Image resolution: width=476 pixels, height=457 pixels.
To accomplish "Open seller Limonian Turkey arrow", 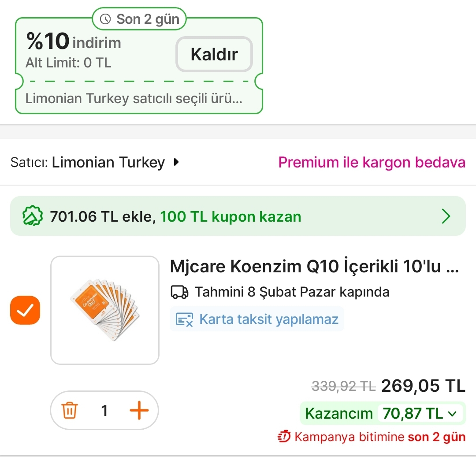I will (176, 162).
